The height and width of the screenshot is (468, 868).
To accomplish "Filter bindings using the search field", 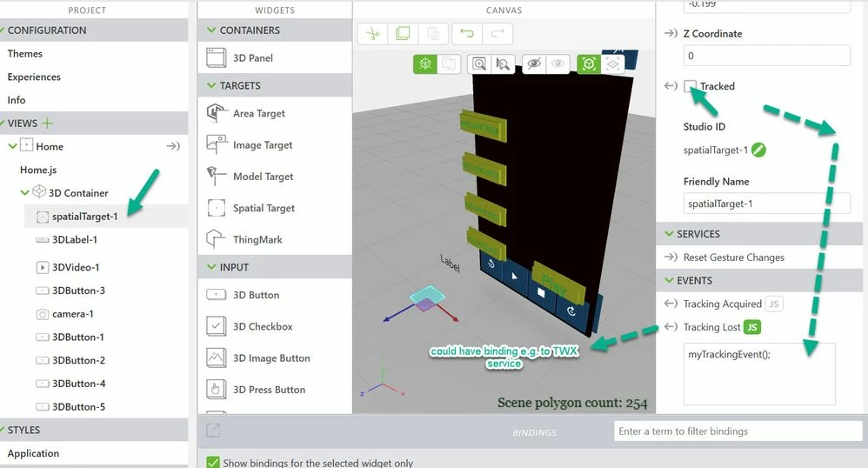I will 738,431.
